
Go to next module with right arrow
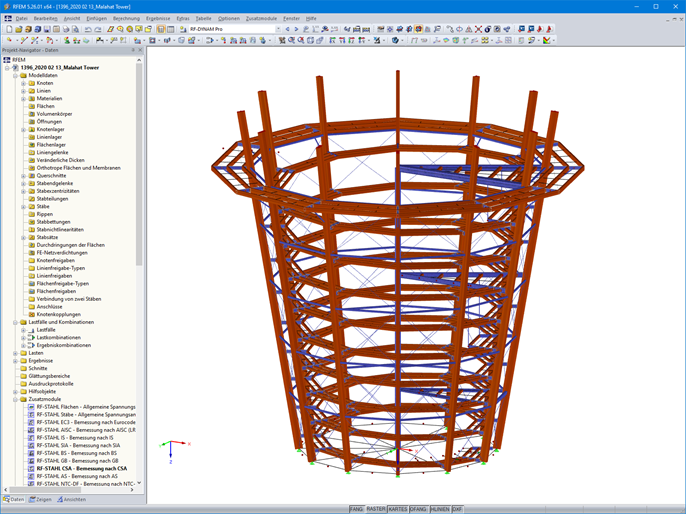pos(296,29)
